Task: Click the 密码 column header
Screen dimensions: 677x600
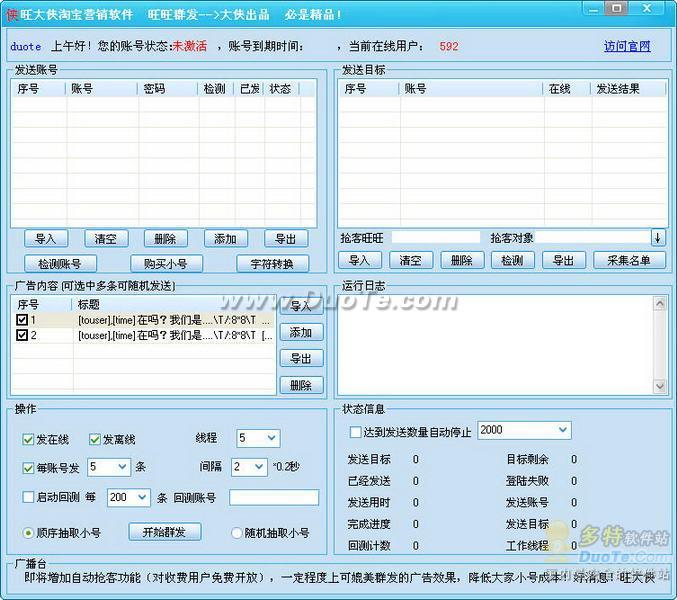Action: (x=168, y=89)
